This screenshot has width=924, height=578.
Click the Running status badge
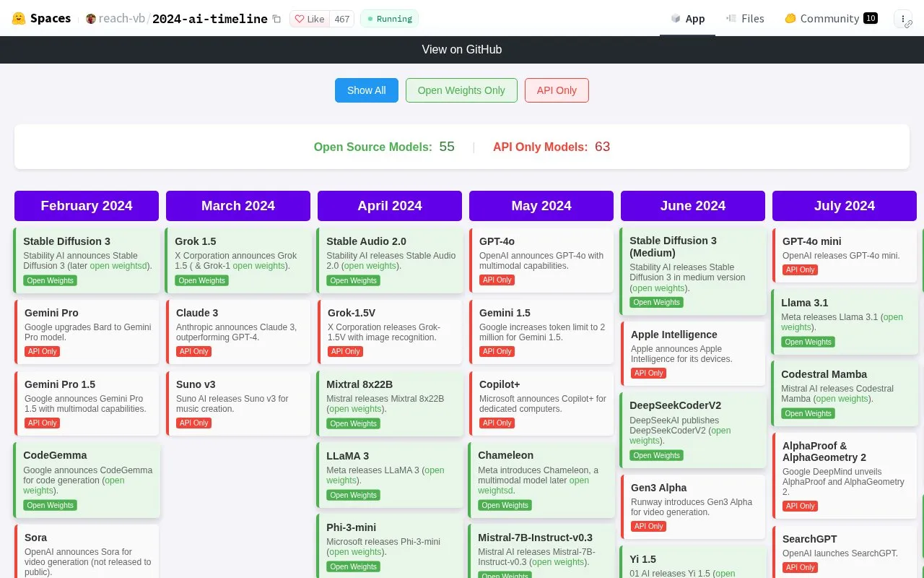point(389,19)
